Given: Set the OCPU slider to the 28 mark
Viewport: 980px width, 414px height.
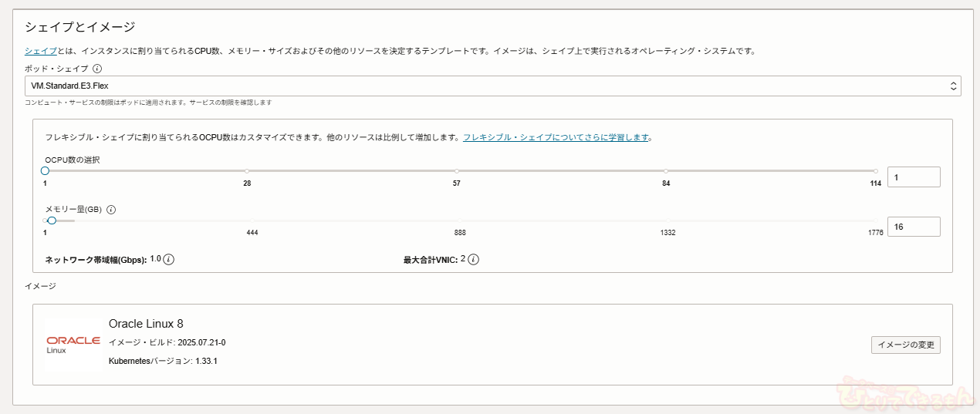Looking at the screenshot, I should [247, 171].
